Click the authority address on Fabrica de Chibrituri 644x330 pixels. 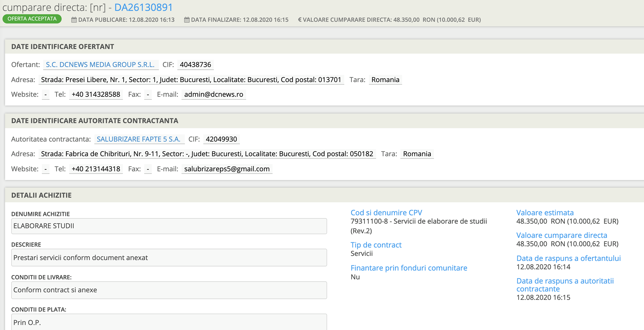(x=207, y=154)
